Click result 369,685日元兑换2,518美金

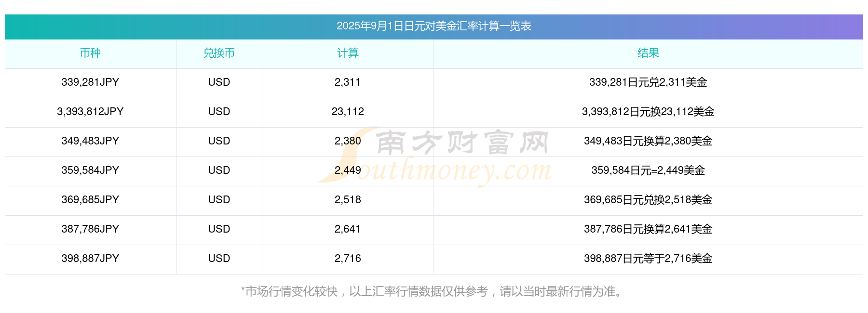coord(648,200)
